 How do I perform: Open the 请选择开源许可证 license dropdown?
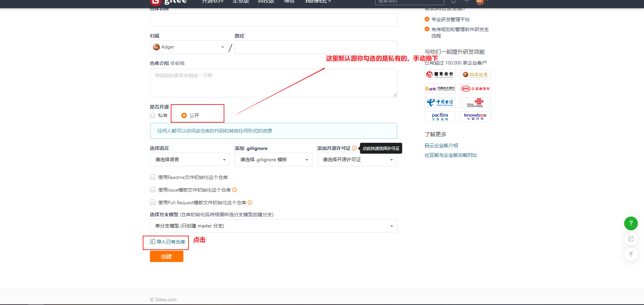pos(357,160)
